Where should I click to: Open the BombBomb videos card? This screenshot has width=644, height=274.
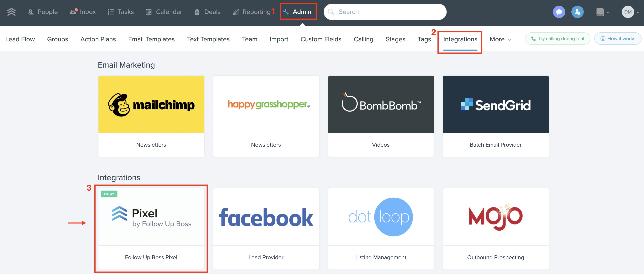pyautogui.click(x=381, y=116)
